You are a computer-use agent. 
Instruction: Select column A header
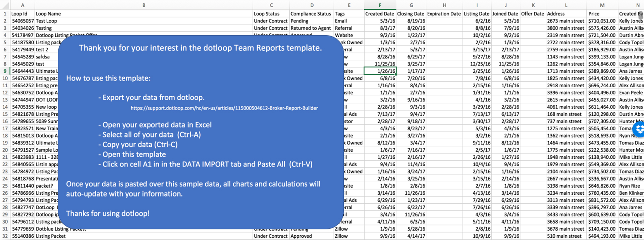pyautogui.click(x=22, y=5)
